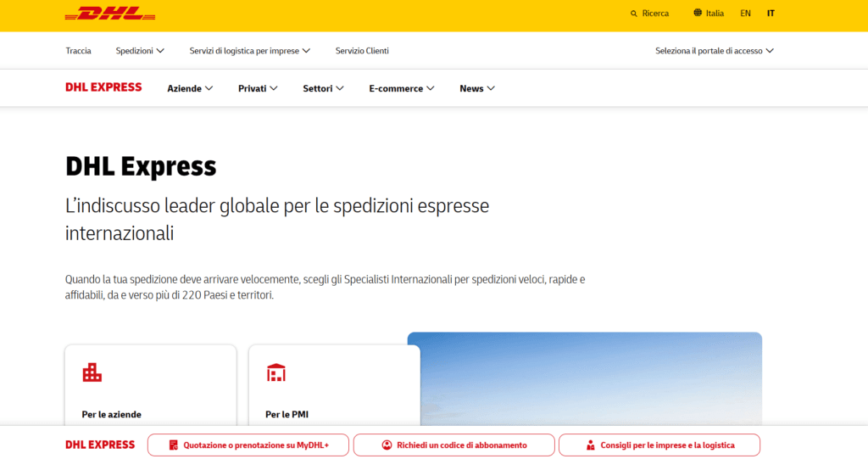Click the DHL EXPRESS label in the bottom bar

[100, 445]
